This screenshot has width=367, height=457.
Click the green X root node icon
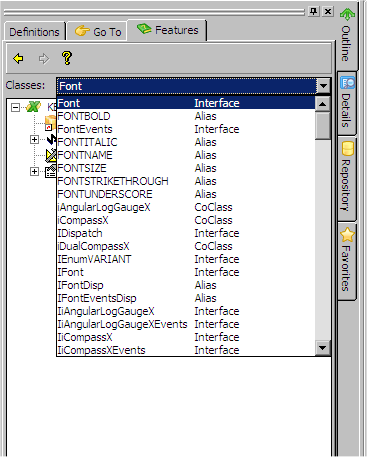point(33,107)
